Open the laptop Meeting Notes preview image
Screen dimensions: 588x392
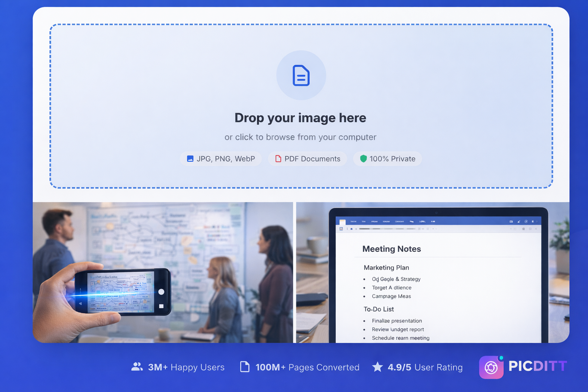pos(433,272)
